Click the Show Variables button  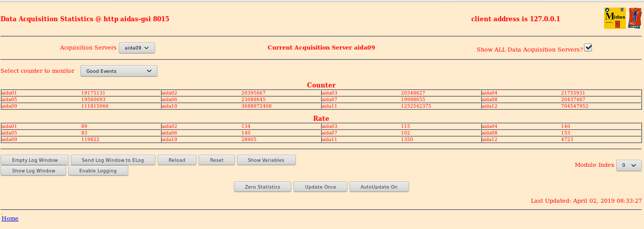(266, 160)
